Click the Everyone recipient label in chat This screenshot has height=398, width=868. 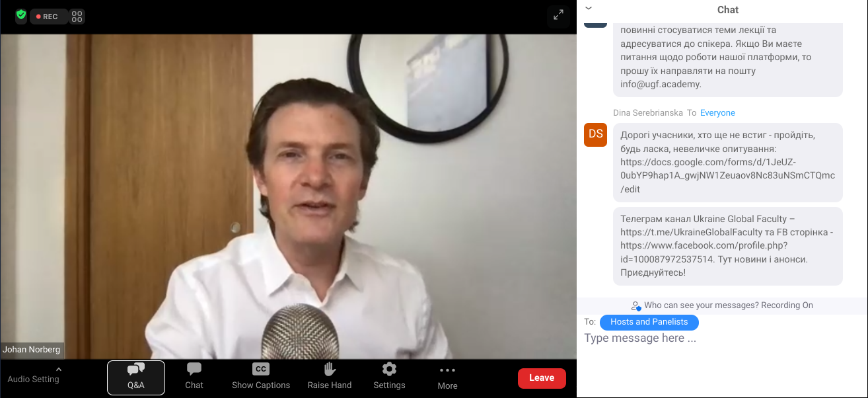pos(717,113)
